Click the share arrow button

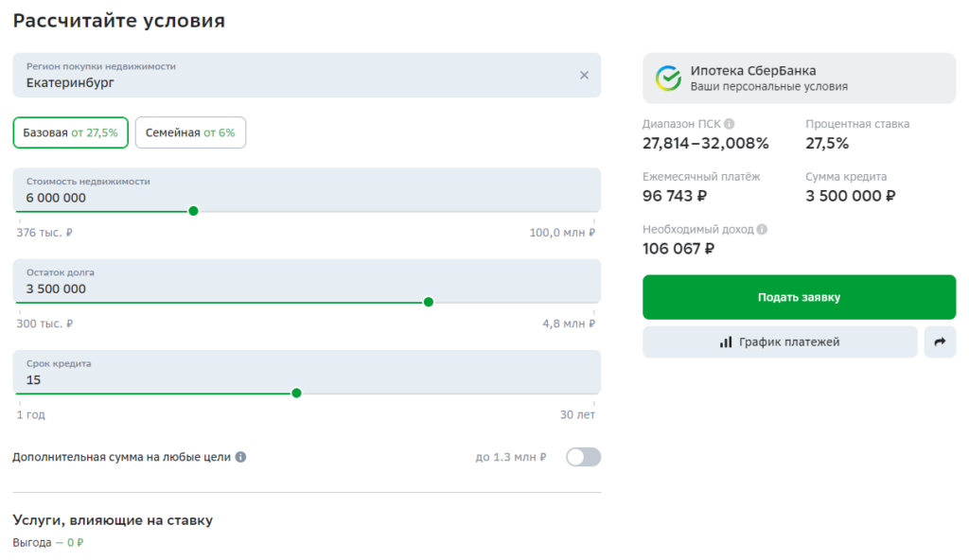click(940, 342)
